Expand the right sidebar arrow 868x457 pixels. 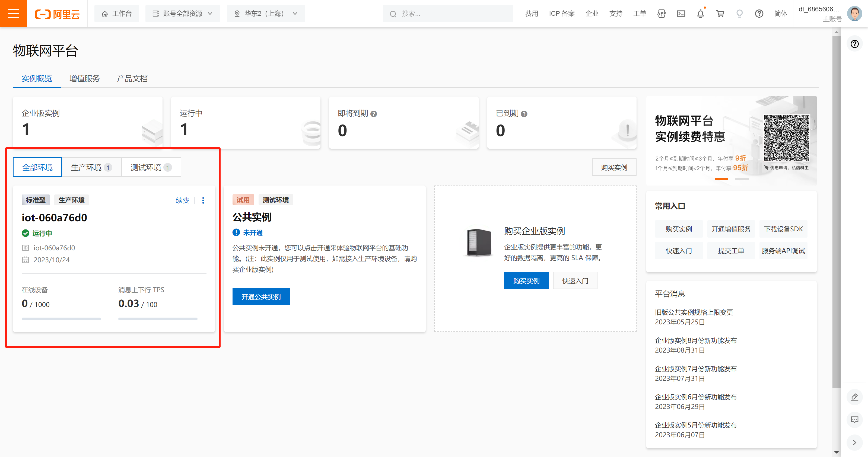pyautogui.click(x=855, y=443)
